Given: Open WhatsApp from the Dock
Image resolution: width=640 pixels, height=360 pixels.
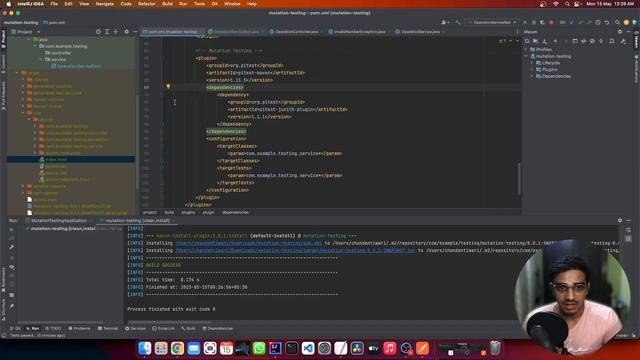Looking at the screenshot, I should coord(259,348).
